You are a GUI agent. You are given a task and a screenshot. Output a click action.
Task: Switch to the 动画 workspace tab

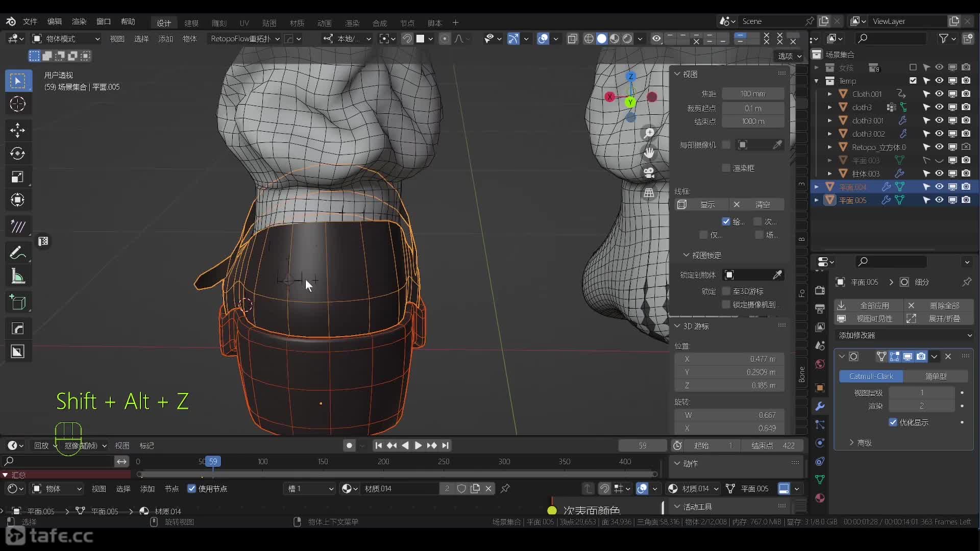[325, 23]
